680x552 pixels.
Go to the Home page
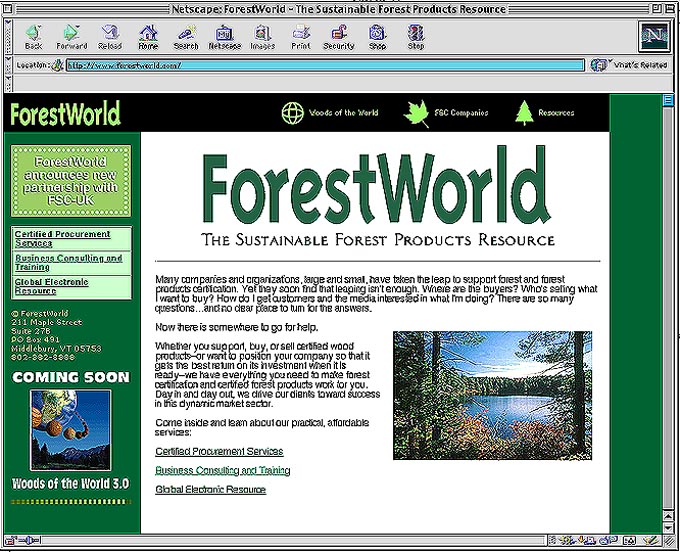tap(148, 37)
